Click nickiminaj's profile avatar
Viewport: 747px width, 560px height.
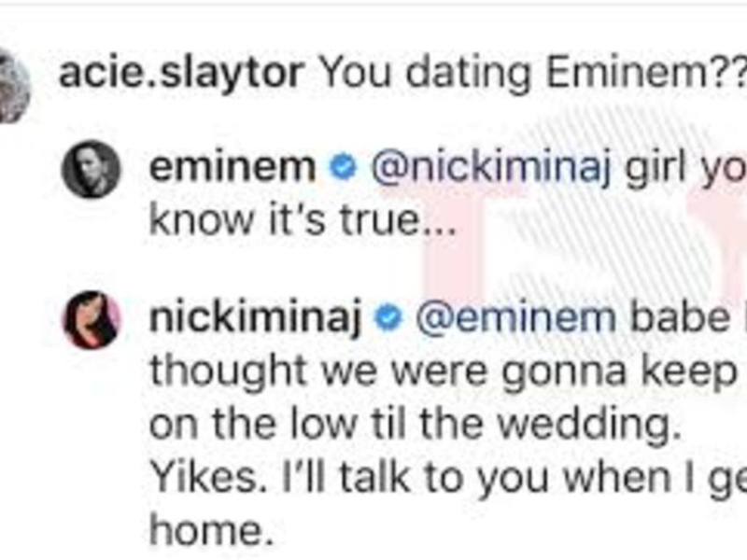coord(91,320)
